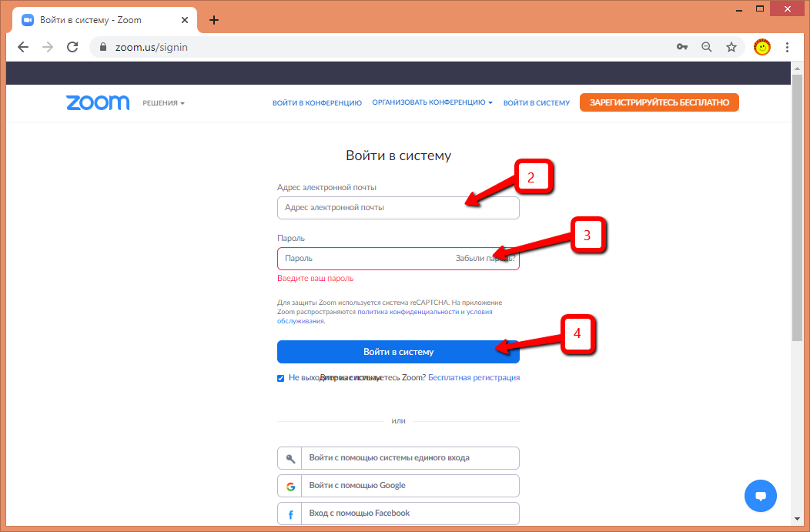The image size is (810, 532).
Task: Click ЗАРЕГИСТРИРУЙТЕСЬ БЕСПЛАТНО button
Action: point(659,102)
